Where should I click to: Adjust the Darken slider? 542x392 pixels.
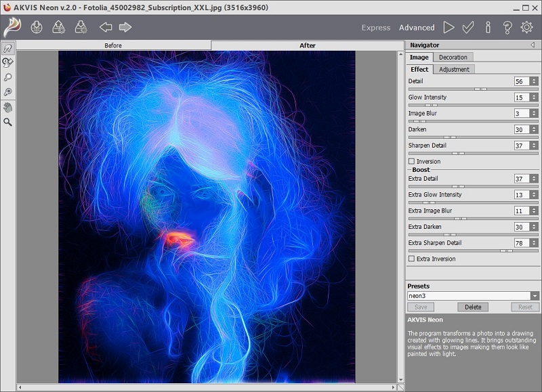pos(473,137)
